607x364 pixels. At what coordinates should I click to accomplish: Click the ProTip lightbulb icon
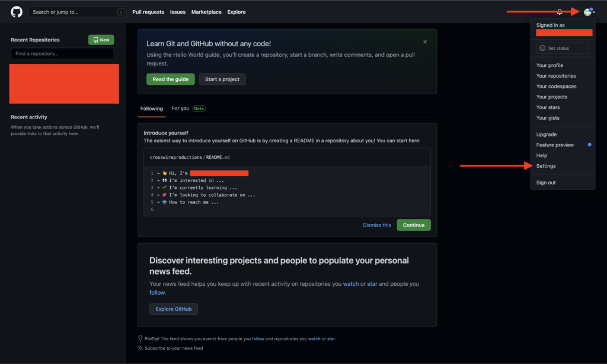(x=140, y=339)
